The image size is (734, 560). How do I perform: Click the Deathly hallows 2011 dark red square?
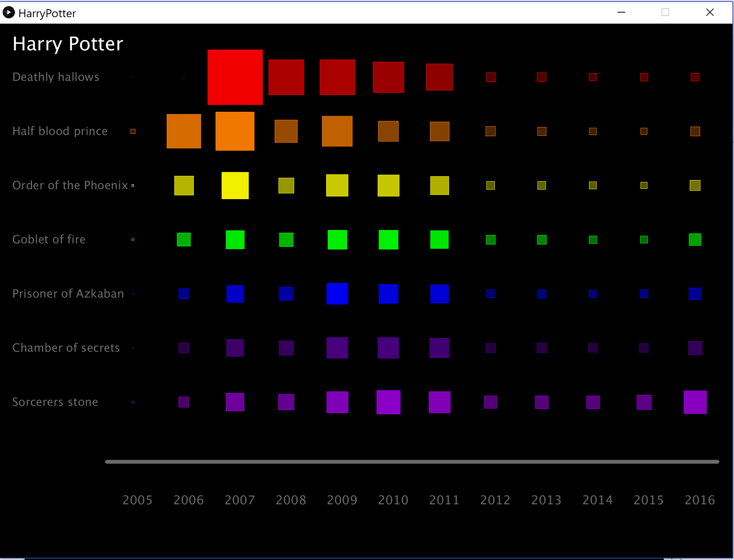pyautogui.click(x=439, y=77)
